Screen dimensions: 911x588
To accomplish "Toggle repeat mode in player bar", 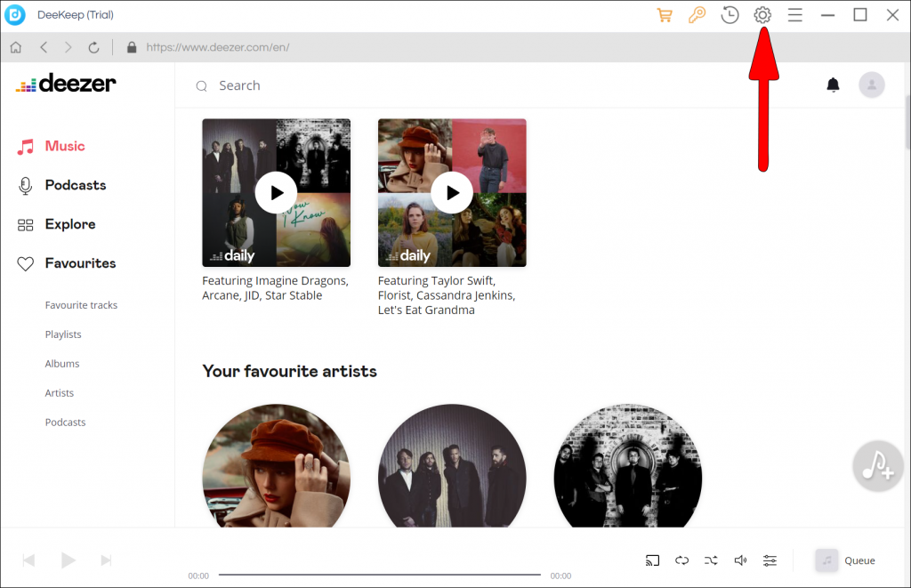I will point(681,560).
